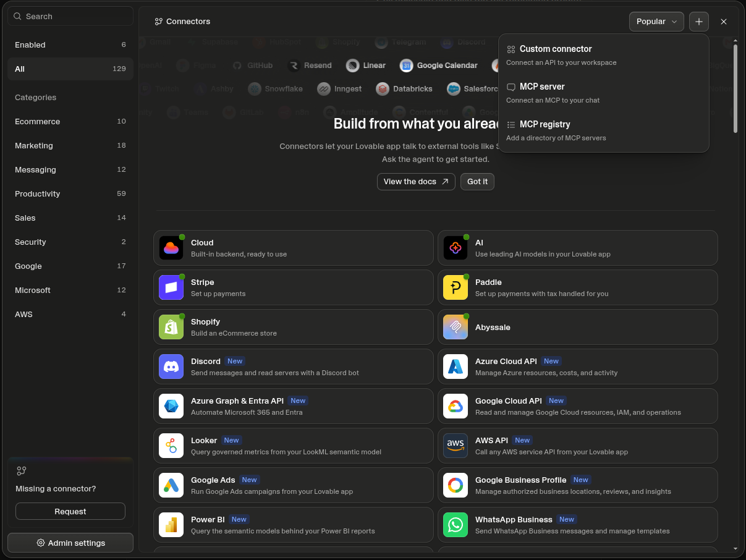The image size is (746, 560).
Task: Click the New badge beside Power BI
Action: click(x=239, y=519)
